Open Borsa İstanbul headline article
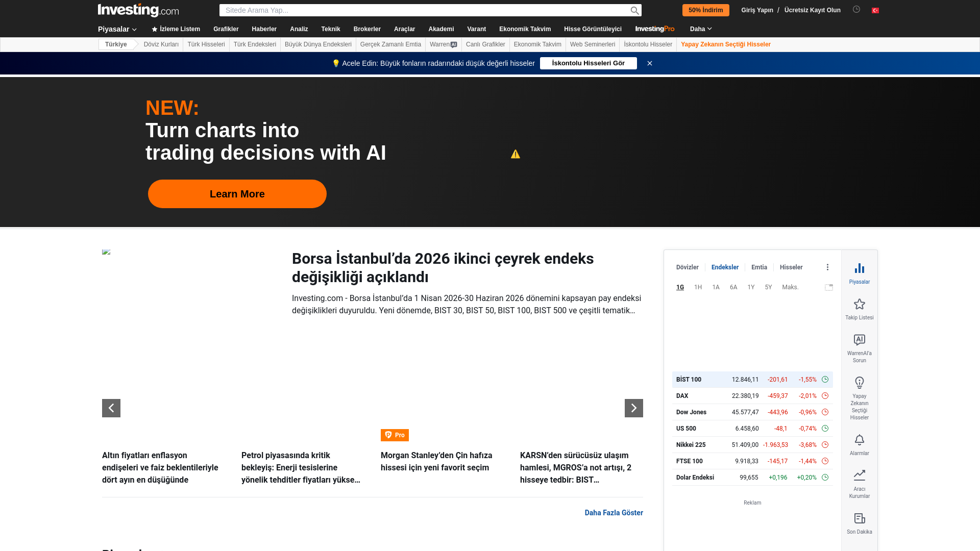This screenshot has height=551, width=980. coord(443,268)
